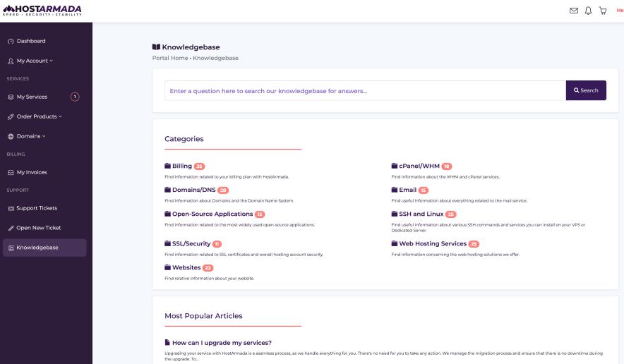Screen dimensions: 624x364
Task: Click the My Invoices icon in sidebar
Action: point(11,173)
